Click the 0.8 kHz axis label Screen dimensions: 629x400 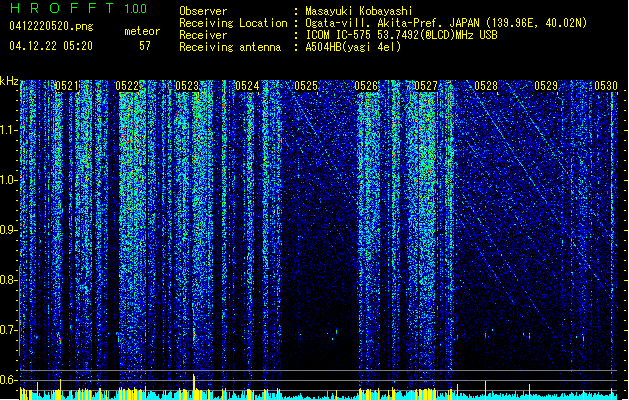point(9,280)
